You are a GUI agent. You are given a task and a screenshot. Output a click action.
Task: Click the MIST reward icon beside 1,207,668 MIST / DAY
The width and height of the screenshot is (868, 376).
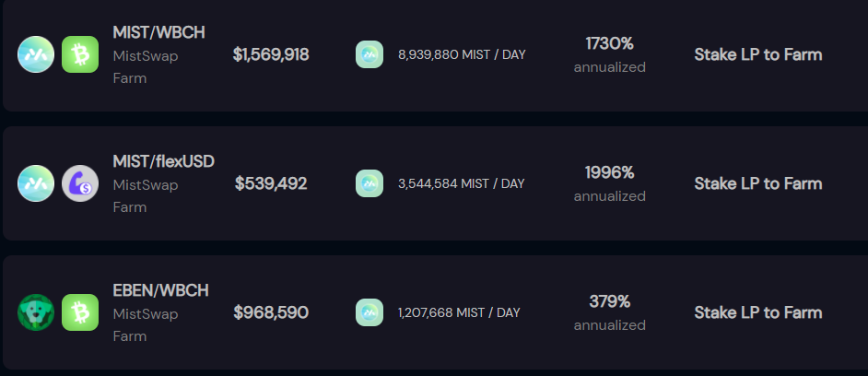[369, 312]
